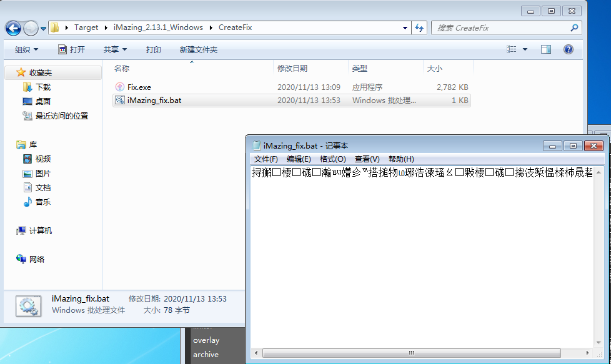Expand arrow after iMazing_2.13.1_Windows breadcrumb
611x364 pixels.
pyautogui.click(x=211, y=27)
